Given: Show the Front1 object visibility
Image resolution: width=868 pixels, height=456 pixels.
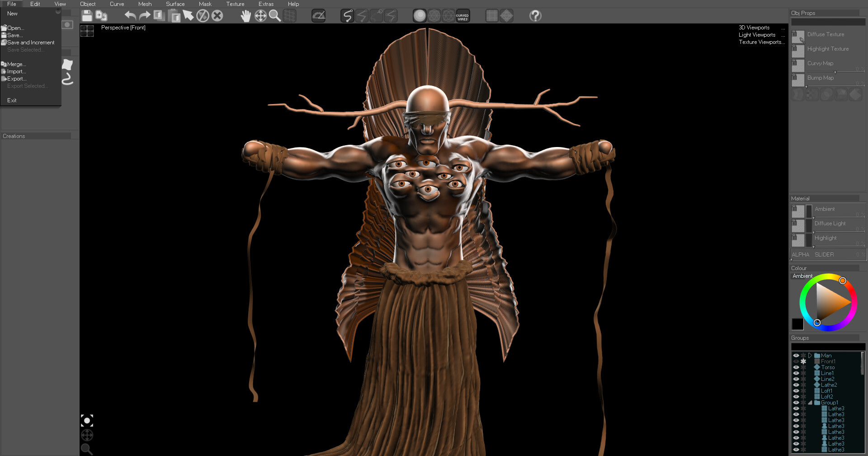Looking at the screenshot, I should 796,361.
